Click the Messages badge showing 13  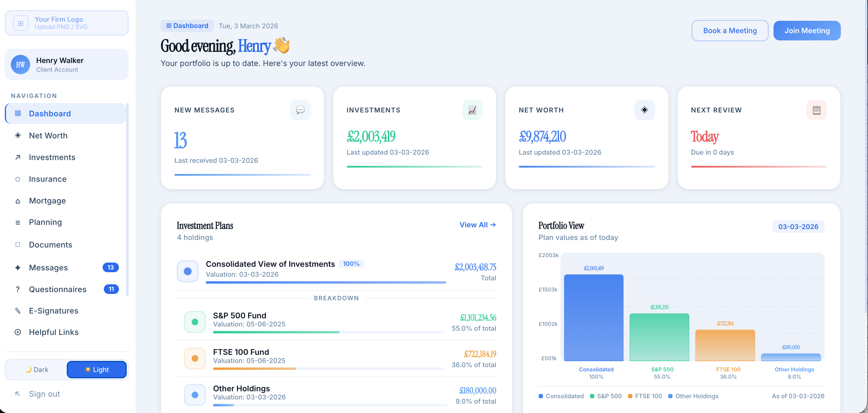pos(110,267)
